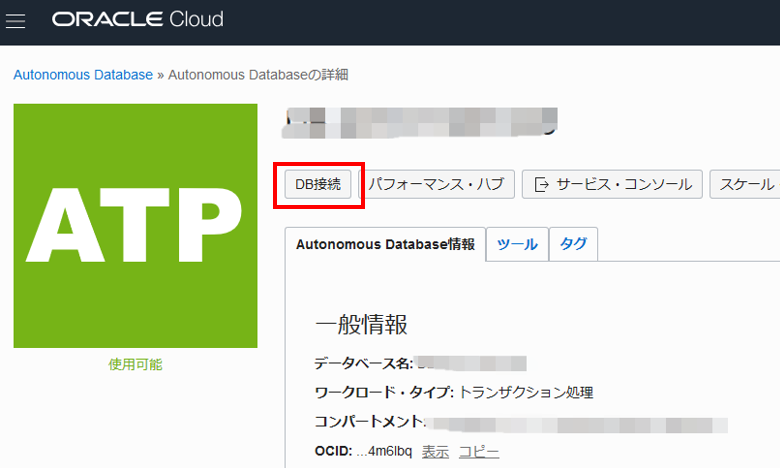Click the トランザクション処理 workload value
The height and width of the screenshot is (468, 780).
tap(526, 392)
